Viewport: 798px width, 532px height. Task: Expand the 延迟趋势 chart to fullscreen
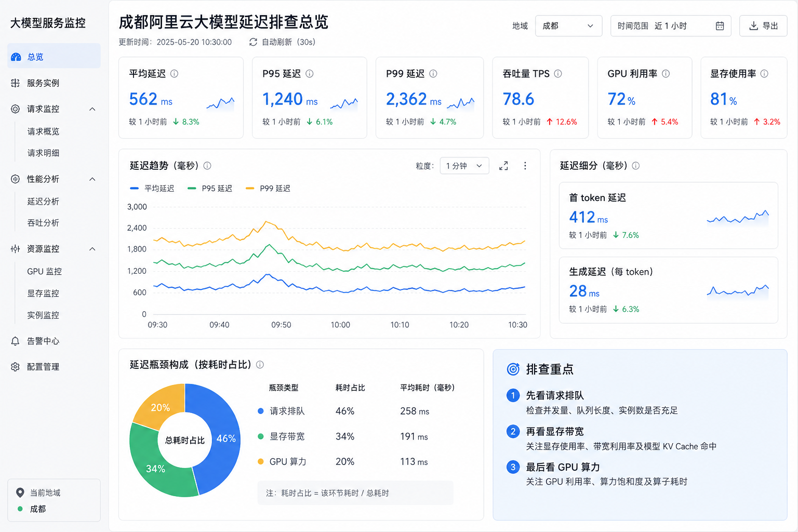coord(503,166)
